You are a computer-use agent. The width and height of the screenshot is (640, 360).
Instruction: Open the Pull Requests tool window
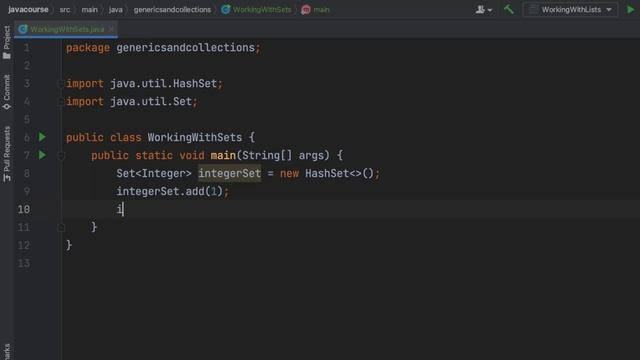(x=7, y=154)
